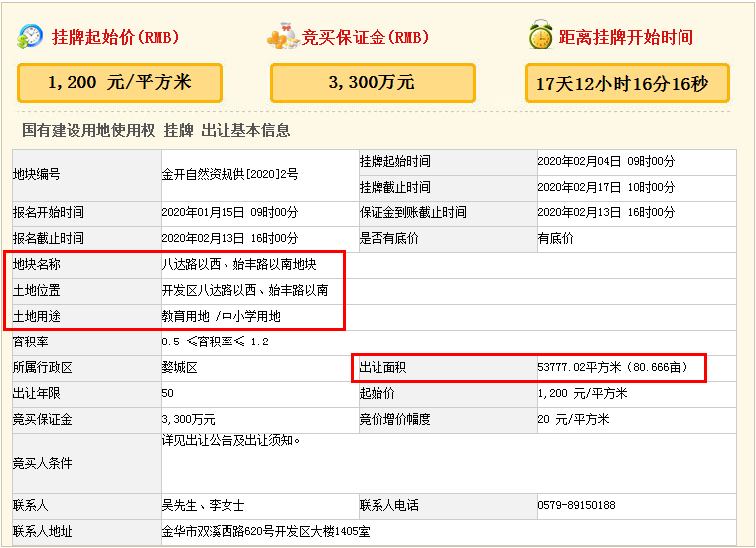
Task: Select the district value 婺城区
Action: 180,368
